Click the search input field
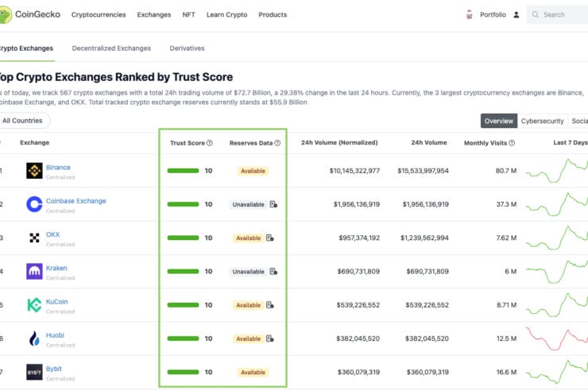Screen dimensions: 588x391 [x=557, y=14]
